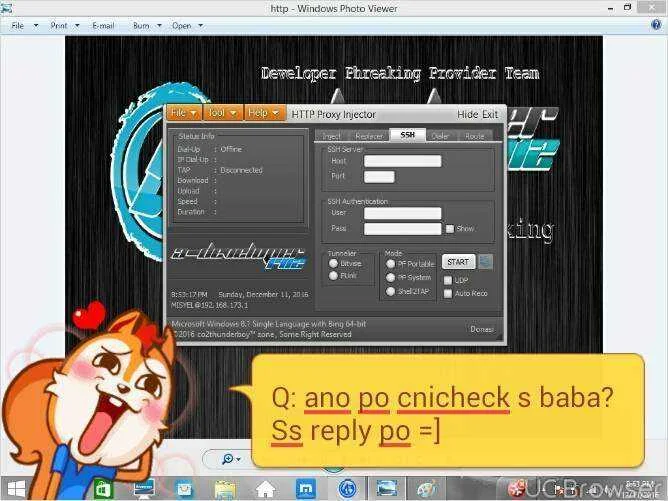Switch to the Replacer tab
668x501 pixels.
[369, 136]
